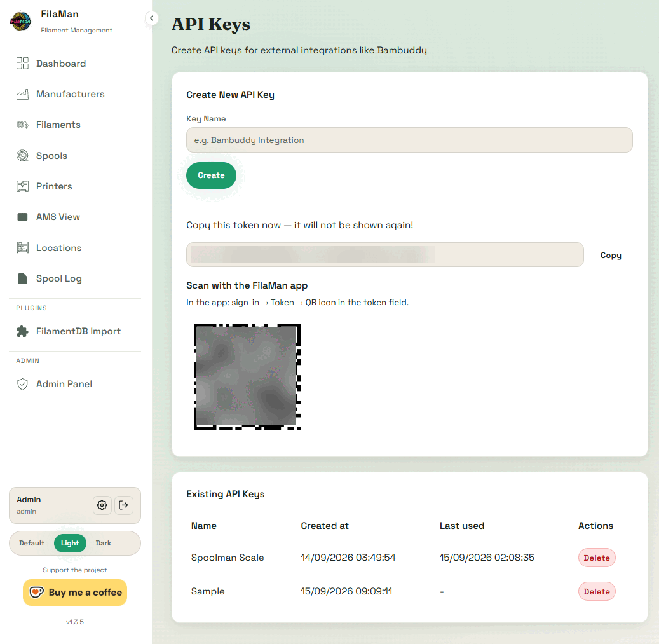Click the green Create button
The image size is (659, 644).
click(x=211, y=175)
